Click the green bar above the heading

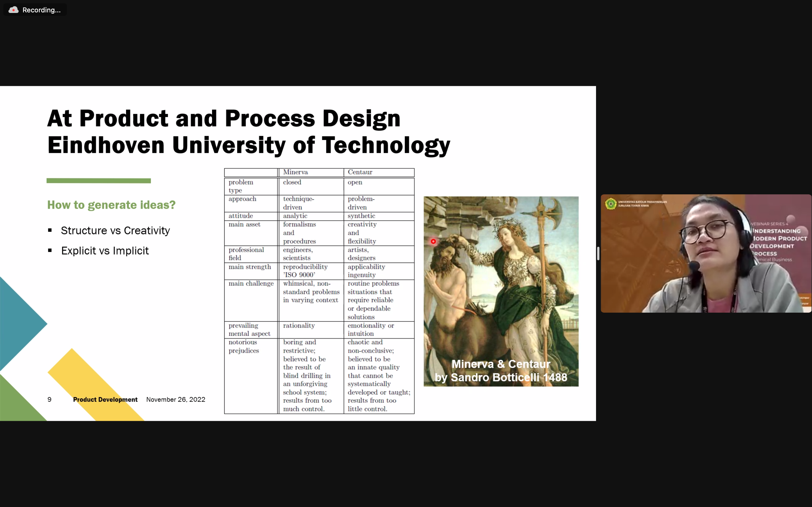coord(98,181)
